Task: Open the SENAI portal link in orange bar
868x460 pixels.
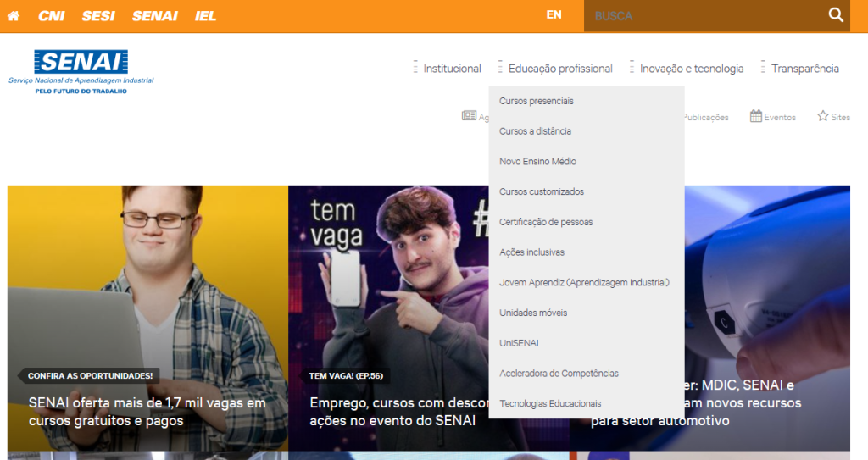Action: tap(154, 16)
